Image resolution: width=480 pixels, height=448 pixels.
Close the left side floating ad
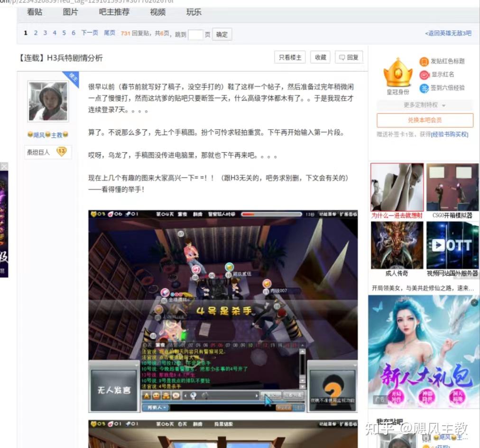point(4,167)
